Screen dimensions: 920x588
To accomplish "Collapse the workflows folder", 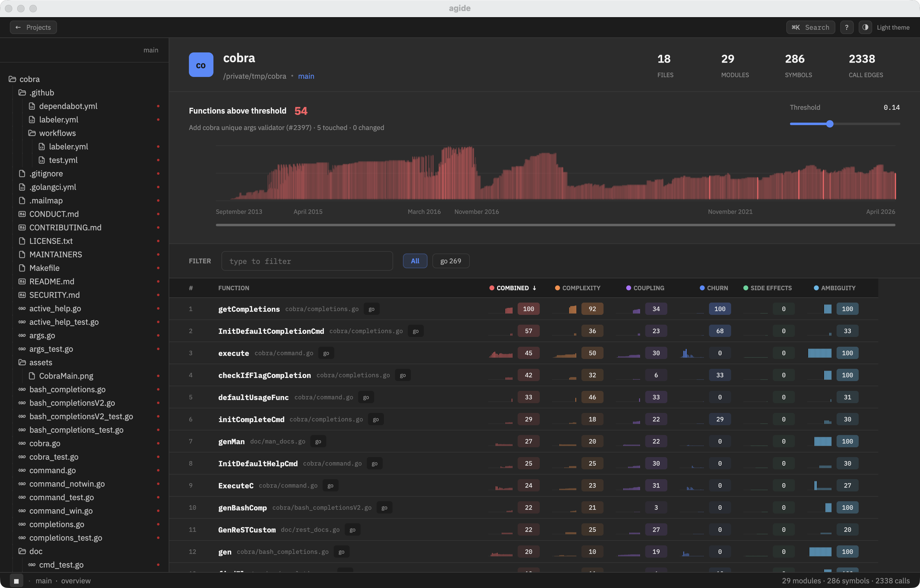I will click(52, 133).
